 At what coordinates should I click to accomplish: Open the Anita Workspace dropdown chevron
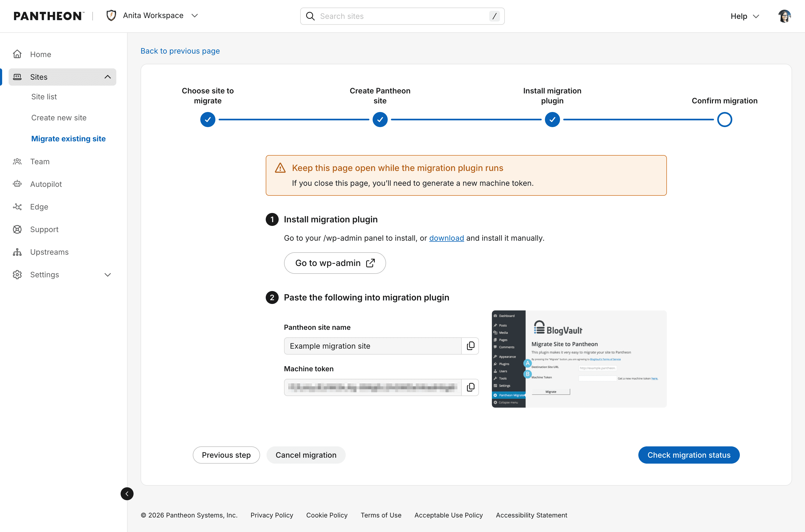pyautogui.click(x=195, y=16)
